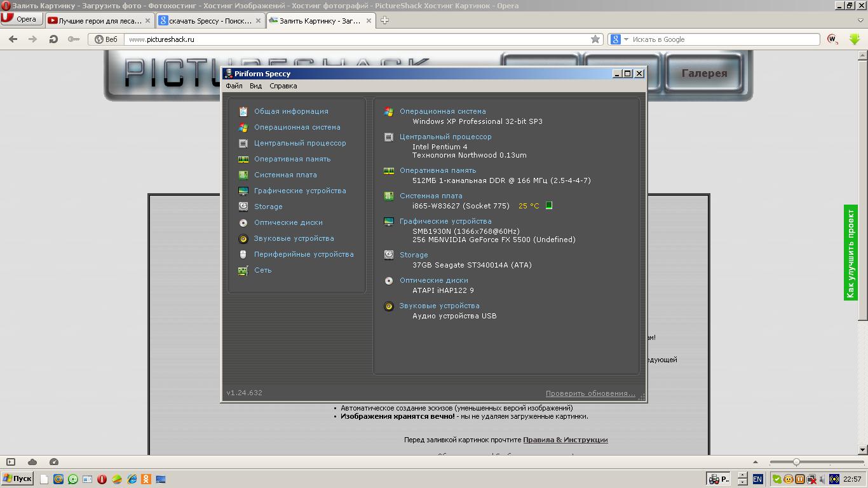Click the Веб site badge in address bar
Image resolution: width=868 pixels, height=488 pixels.
pyautogui.click(x=106, y=39)
